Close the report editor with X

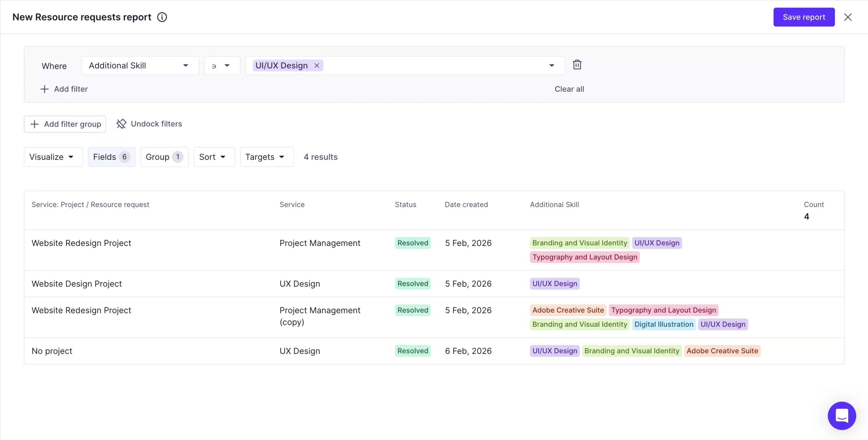click(x=848, y=17)
